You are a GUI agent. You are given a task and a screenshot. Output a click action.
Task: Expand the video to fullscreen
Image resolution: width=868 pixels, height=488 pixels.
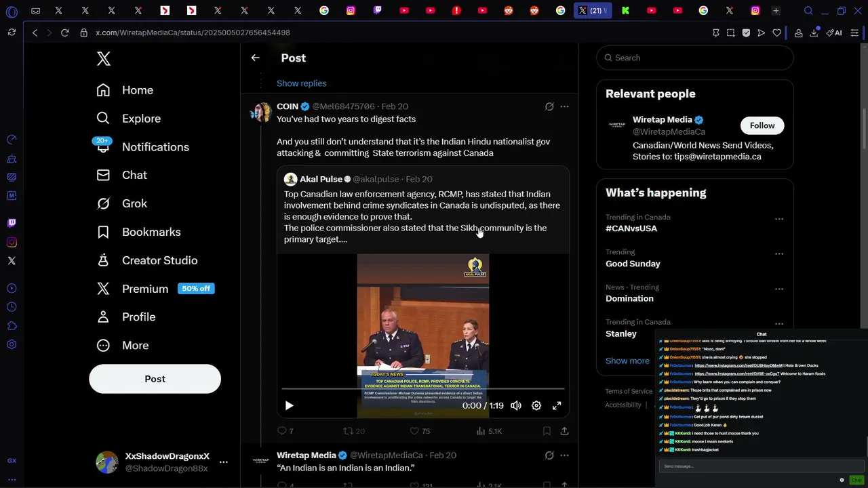point(557,405)
